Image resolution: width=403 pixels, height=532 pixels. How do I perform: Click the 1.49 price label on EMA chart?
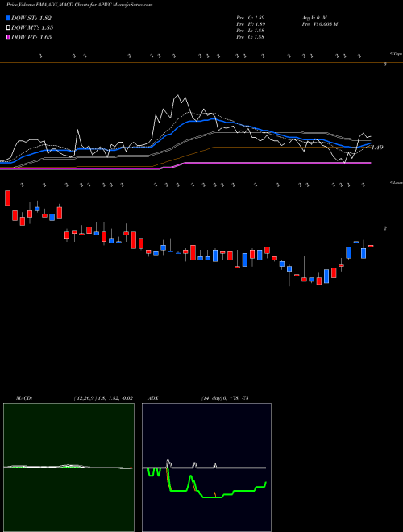pos(377,148)
